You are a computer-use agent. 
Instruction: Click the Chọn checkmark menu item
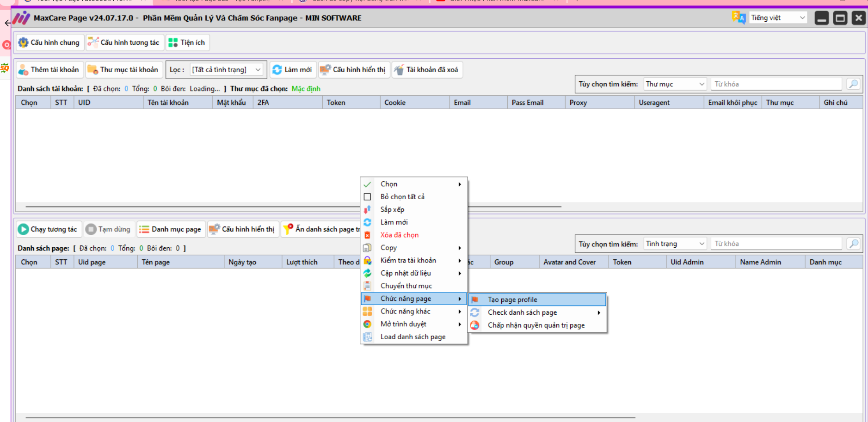click(x=388, y=184)
